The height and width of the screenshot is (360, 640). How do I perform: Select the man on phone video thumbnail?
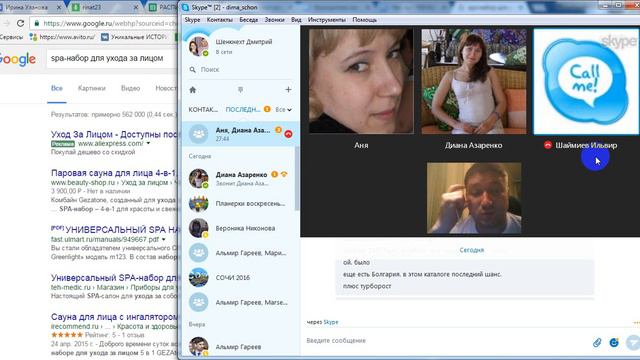click(x=474, y=198)
